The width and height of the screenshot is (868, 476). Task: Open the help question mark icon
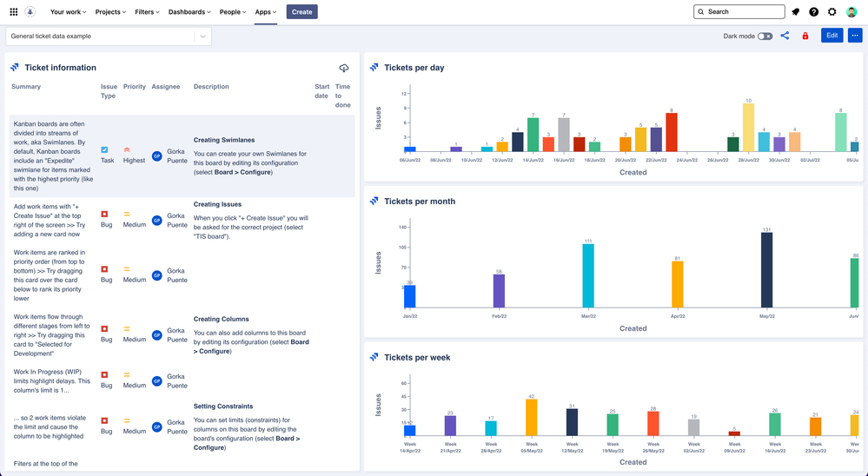click(x=814, y=11)
